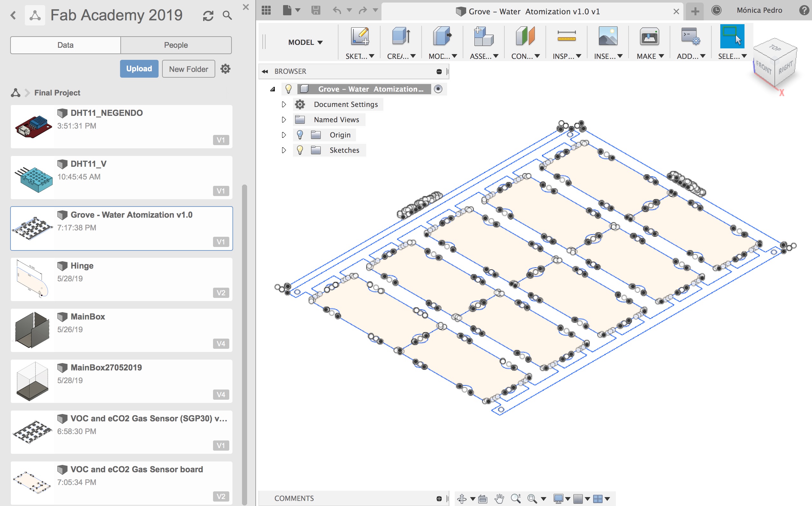Image resolution: width=812 pixels, height=506 pixels.
Task: Expand the Origin tree node
Action: click(284, 135)
